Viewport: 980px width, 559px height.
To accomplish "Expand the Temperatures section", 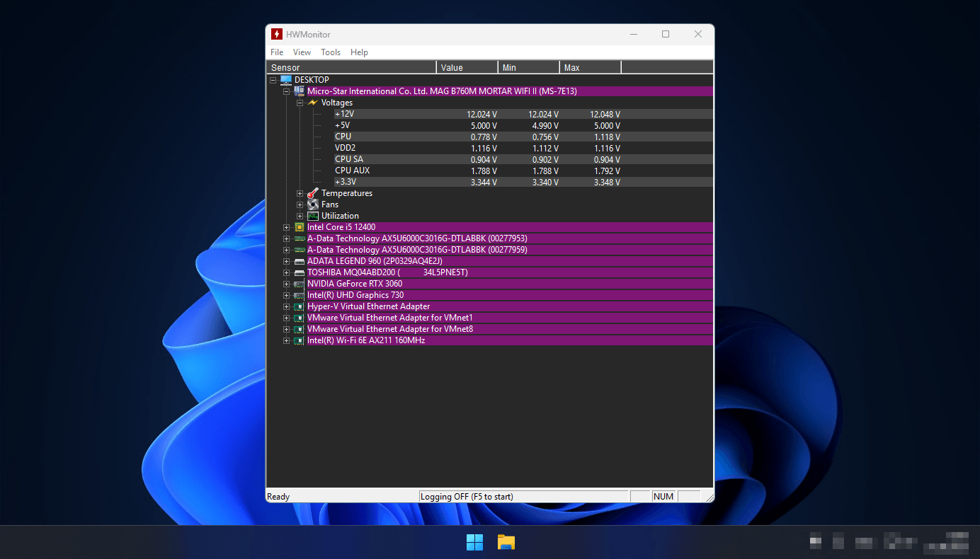I will (300, 193).
